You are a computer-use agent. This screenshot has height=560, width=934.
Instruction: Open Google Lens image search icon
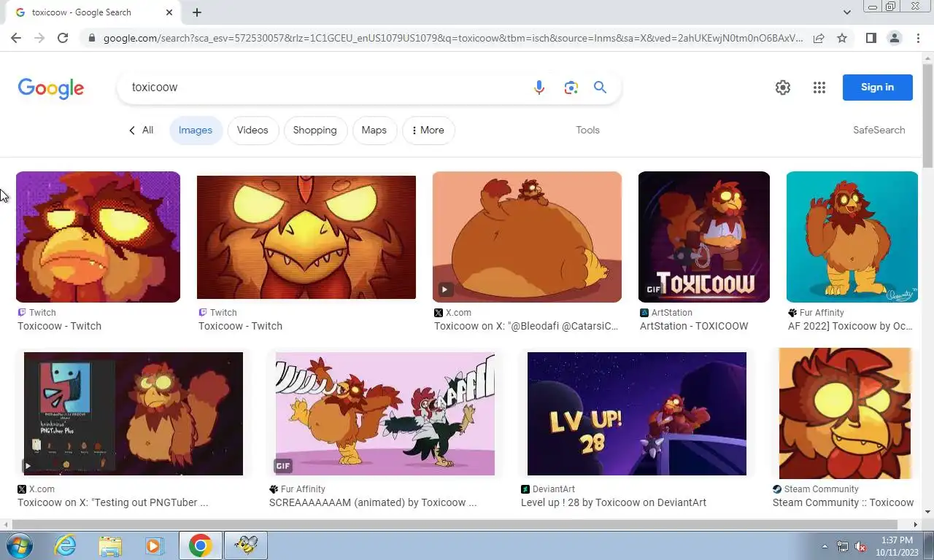[x=571, y=87]
